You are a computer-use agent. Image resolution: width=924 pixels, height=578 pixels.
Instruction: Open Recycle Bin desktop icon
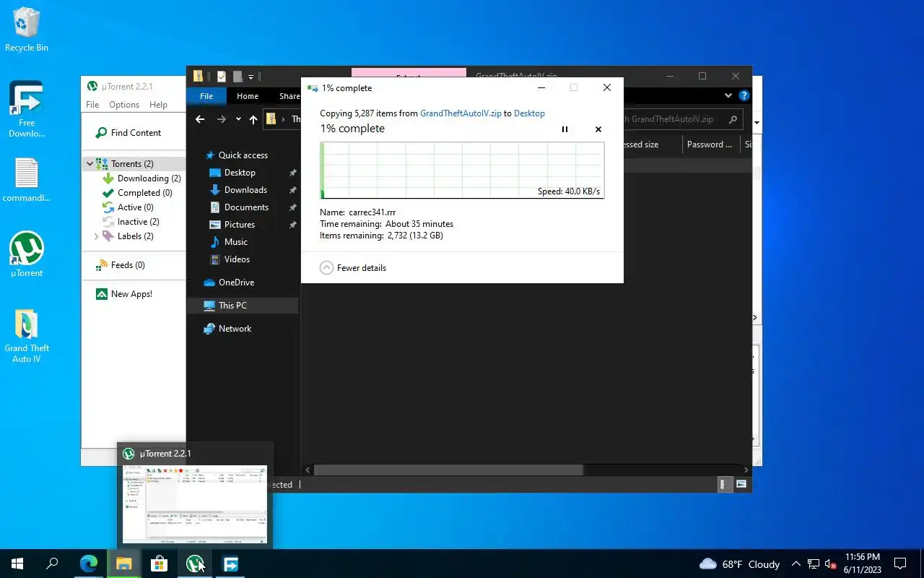(27, 30)
